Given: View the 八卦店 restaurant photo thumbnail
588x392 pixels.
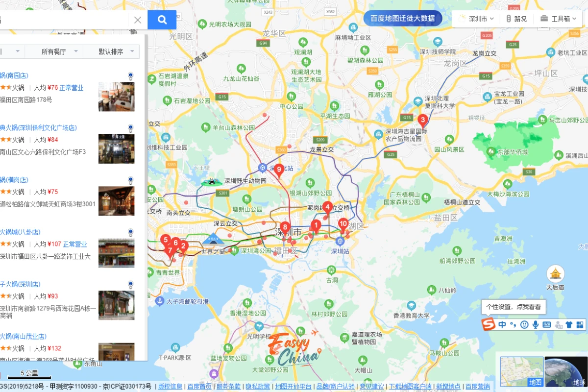Looking at the screenshot, I should click(116, 253).
